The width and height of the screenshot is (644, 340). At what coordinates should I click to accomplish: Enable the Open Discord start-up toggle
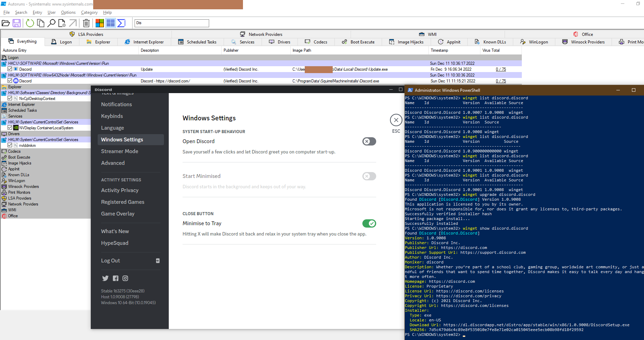pyautogui.click(x=369, y=141)
